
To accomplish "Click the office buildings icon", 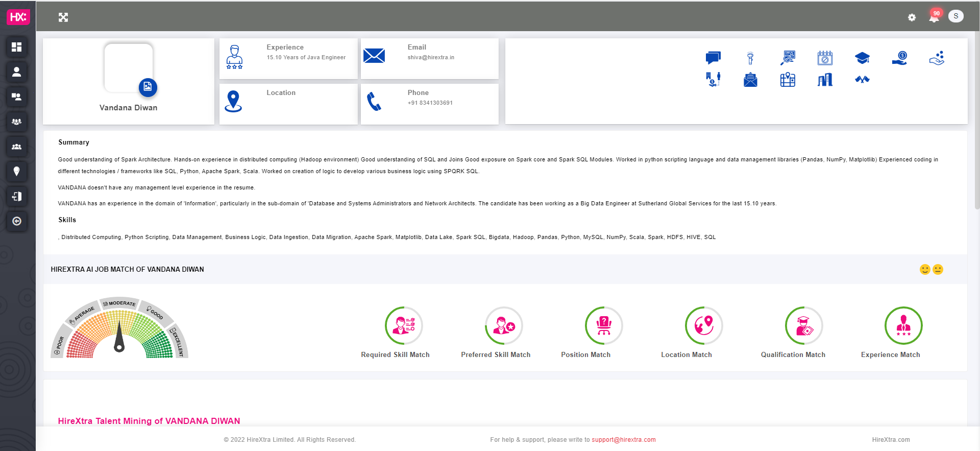I will [x=825, y=79].
